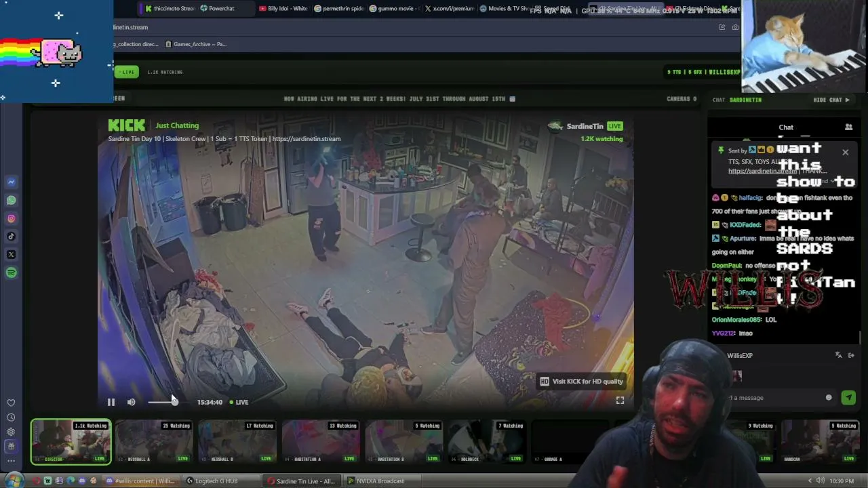Click Hide Chat toggle button
This screenshot has width=868, height=488.
[x=831, y=100]
